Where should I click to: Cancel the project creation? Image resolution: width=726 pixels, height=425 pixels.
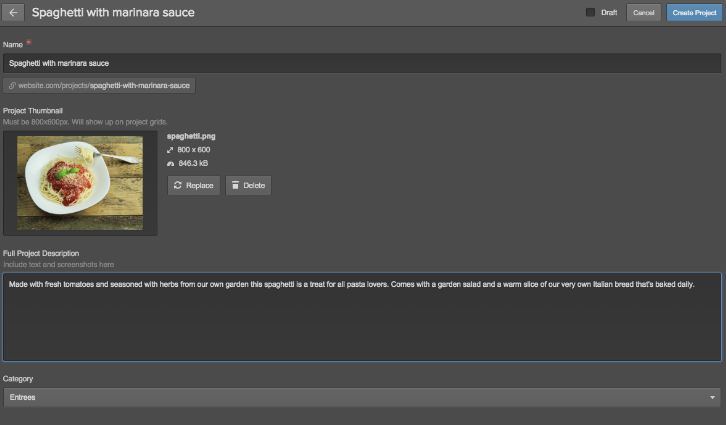click(x=644, y=12)
